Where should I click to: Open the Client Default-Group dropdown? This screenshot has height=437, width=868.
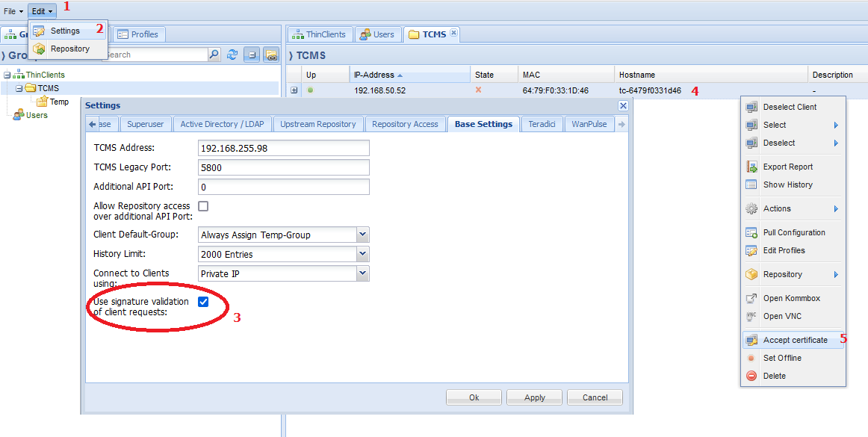[x=362, y=235]
